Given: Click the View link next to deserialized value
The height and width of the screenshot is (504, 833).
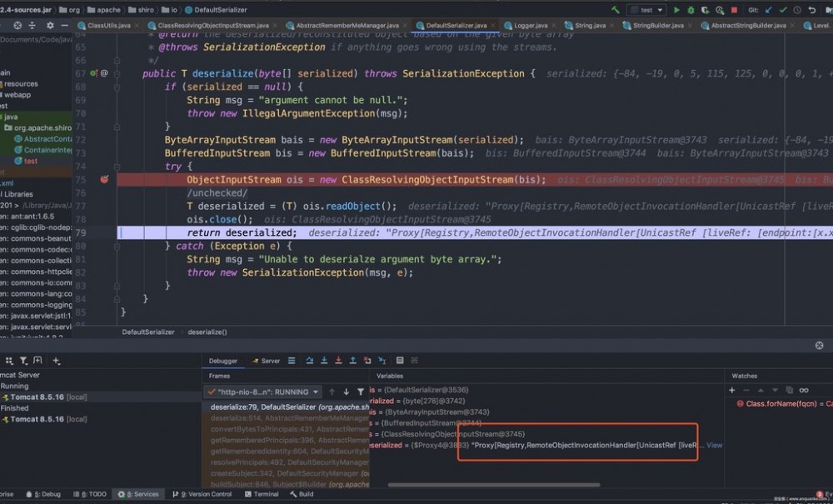Looking at the screenshot, I should click(714, 445).
